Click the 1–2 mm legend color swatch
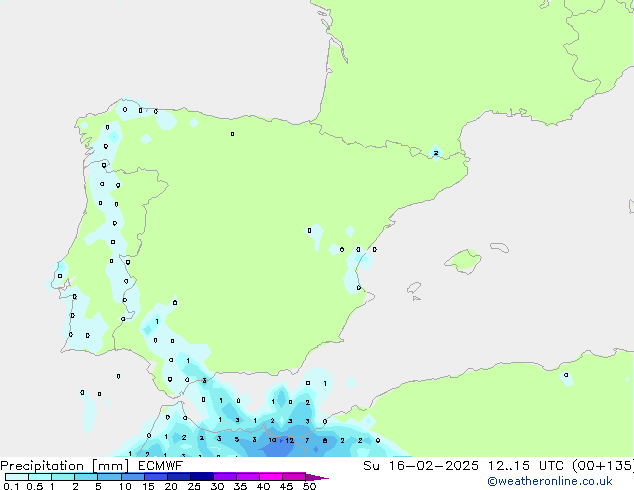 63,477
